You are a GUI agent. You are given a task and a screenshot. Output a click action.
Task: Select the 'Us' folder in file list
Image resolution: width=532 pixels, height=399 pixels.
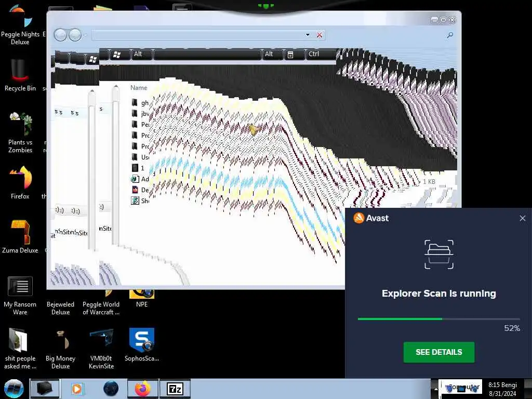pos(140,157)
